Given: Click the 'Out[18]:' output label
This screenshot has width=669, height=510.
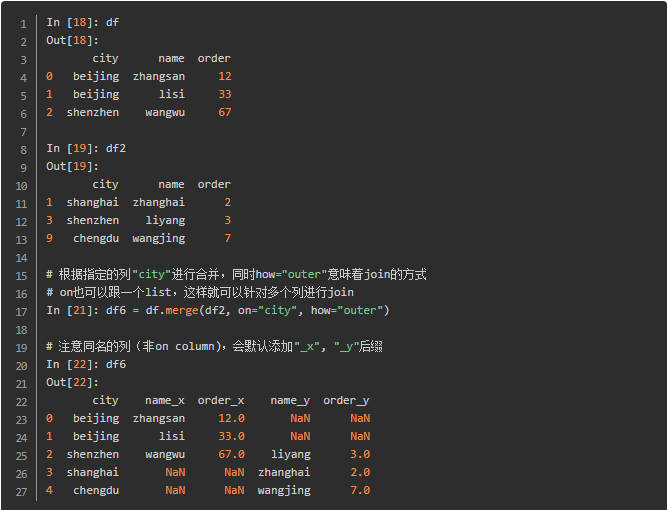Looking at the screenshot, I should [73, 40].
